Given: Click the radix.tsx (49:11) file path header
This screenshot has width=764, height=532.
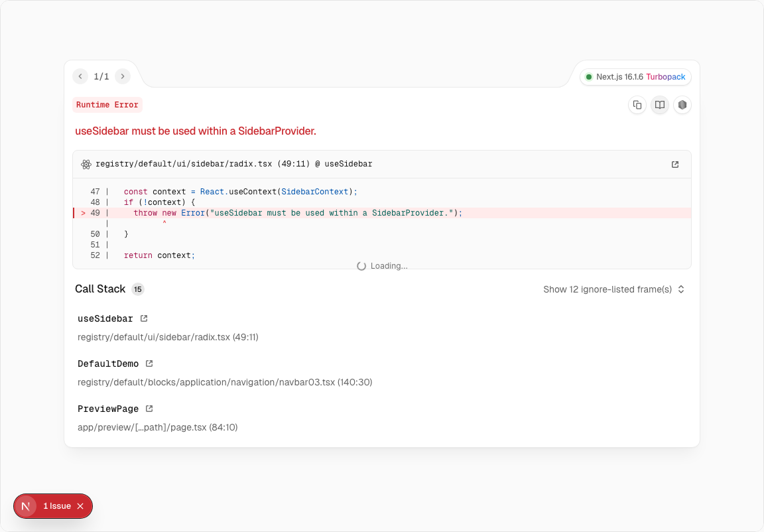Looking at the screenshot, I should pyautogui.click(x=233, y=164).
